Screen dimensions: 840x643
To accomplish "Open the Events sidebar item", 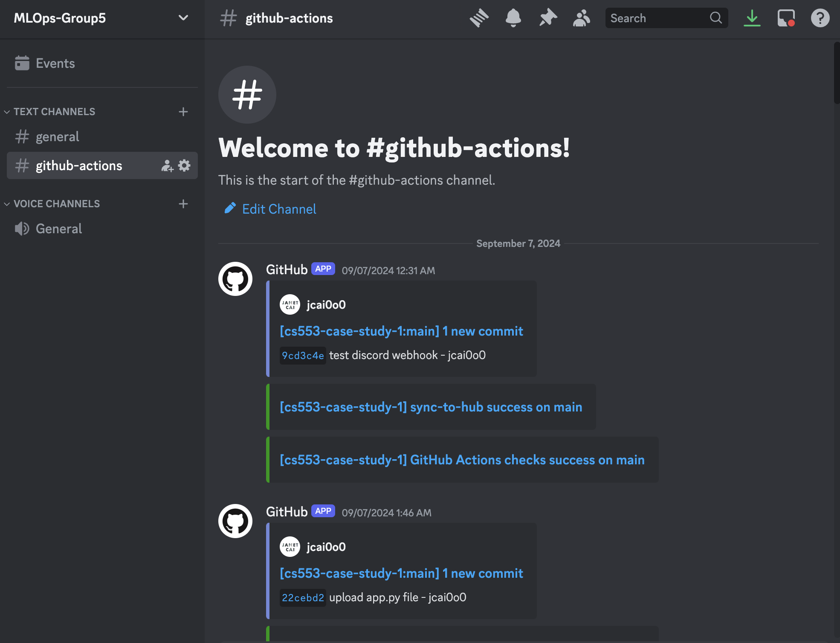I will pos(55,64).
